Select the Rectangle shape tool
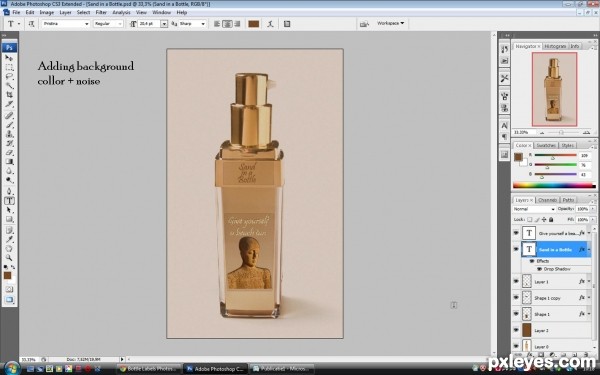This screenshot has height=375, width=600. [9, 219]
